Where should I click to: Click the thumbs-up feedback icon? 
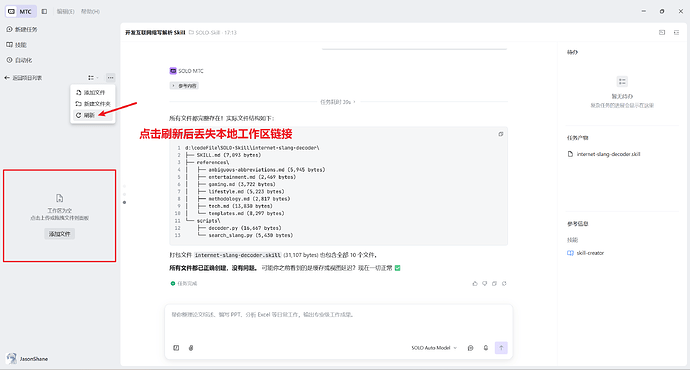click(x=475, y=284)
